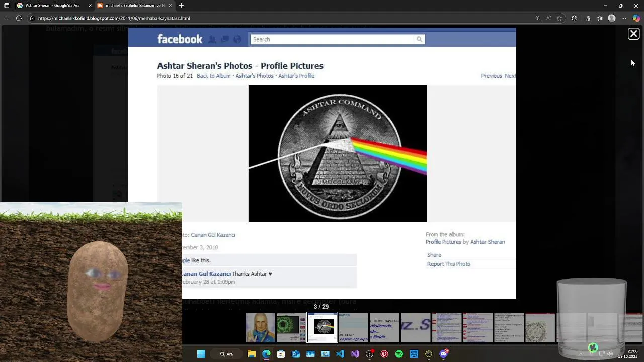Go back in browser history
Screen dimensions: 644x362
(x=7, y=18)
